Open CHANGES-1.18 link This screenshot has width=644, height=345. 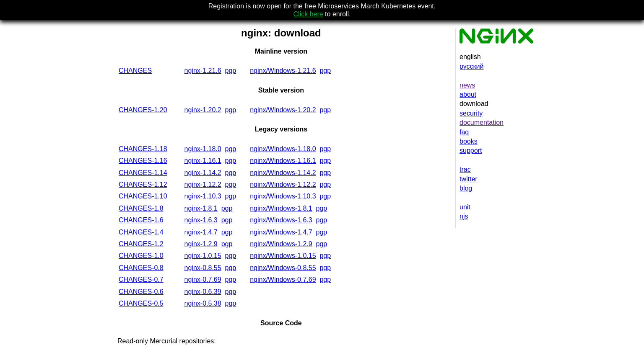point(143,149)
